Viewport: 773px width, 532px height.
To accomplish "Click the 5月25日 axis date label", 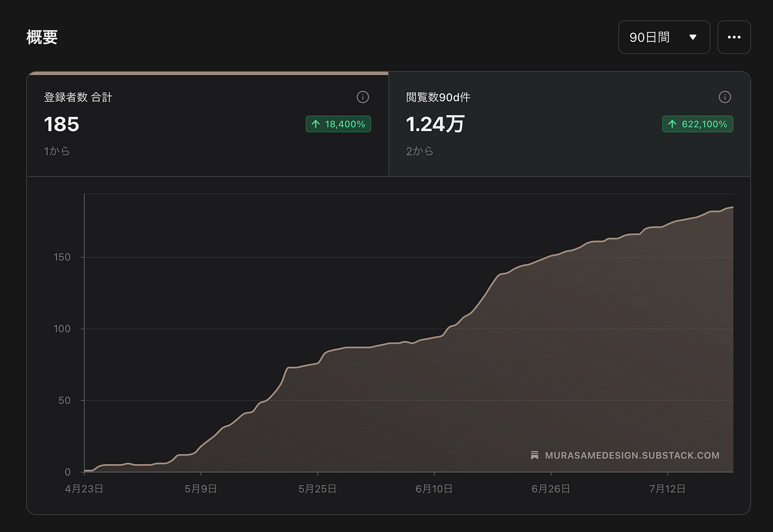I will click(x=317, y=488).
